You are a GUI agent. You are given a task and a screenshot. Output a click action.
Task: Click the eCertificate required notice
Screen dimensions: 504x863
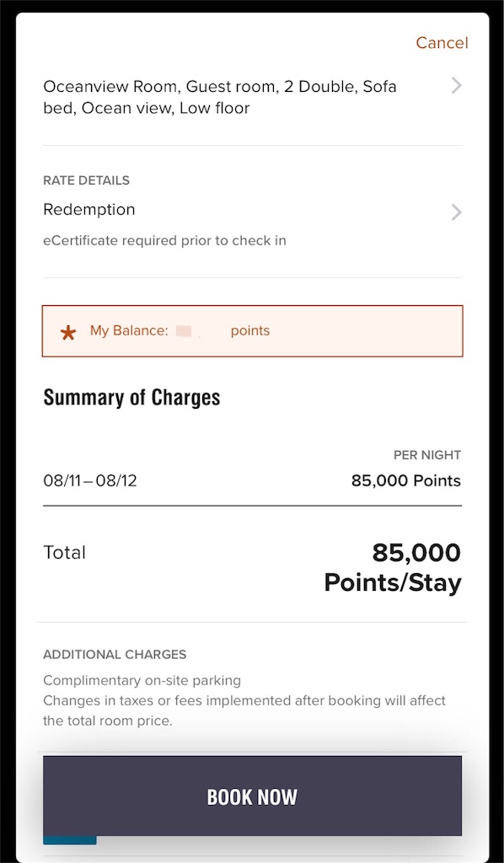[x=164, y=240]
